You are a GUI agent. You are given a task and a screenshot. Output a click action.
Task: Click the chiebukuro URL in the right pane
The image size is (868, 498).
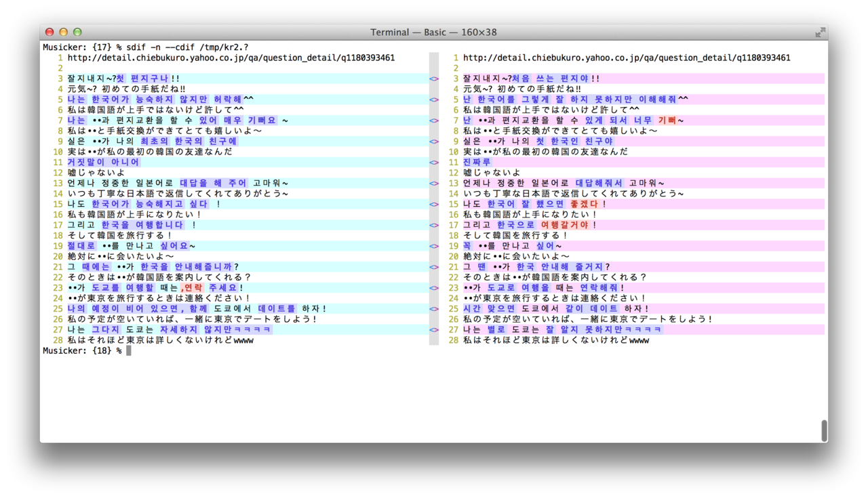pyautogui.click(x=627, y=58)
